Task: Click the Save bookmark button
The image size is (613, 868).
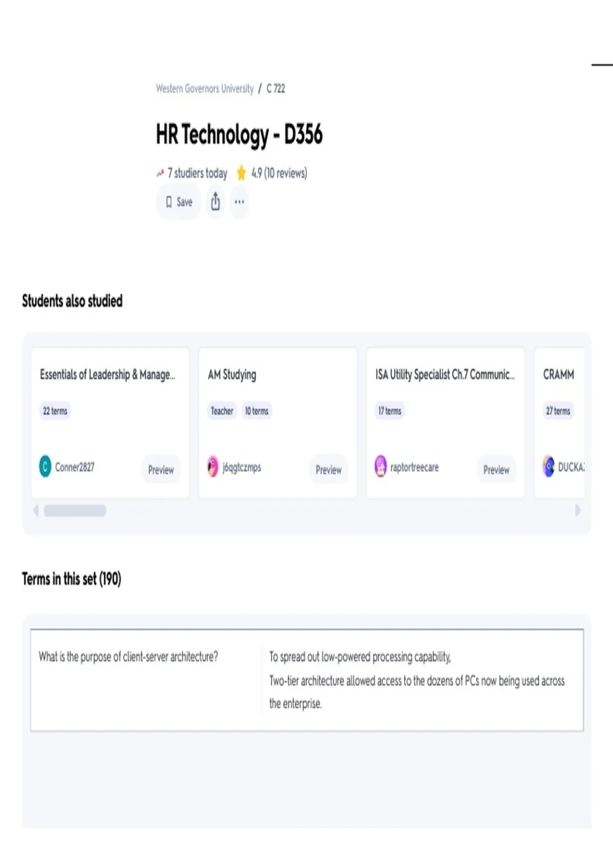Action: pyautogui.click(x=178, y=202)
